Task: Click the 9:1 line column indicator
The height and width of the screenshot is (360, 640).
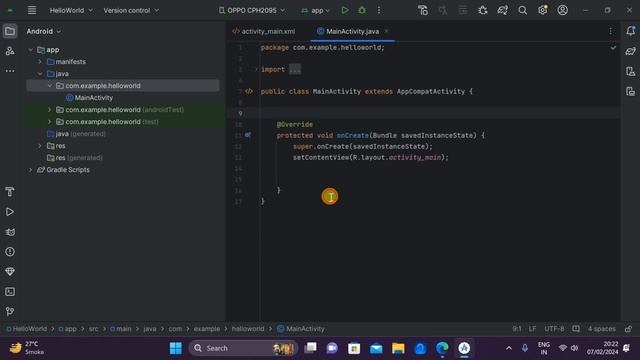Action: point(517,329)
